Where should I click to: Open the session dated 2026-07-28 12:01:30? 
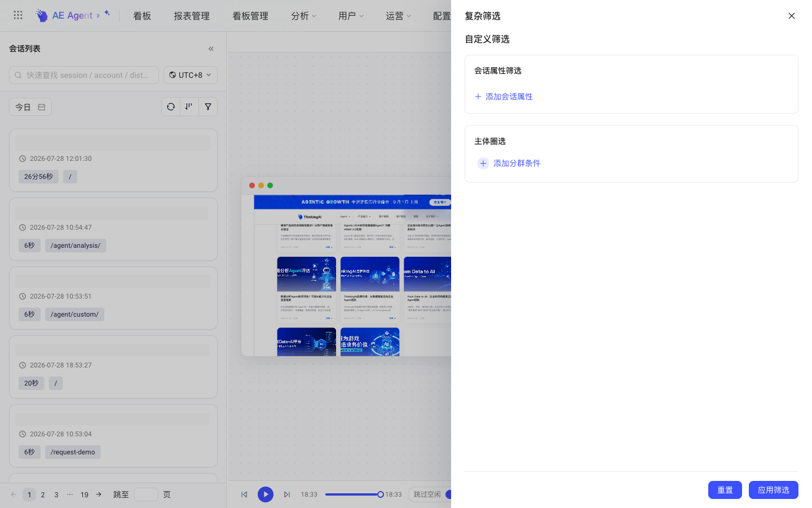(x=113, y=160)
